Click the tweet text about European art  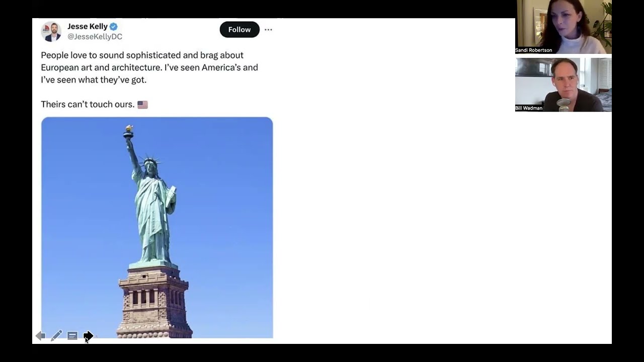149,67
